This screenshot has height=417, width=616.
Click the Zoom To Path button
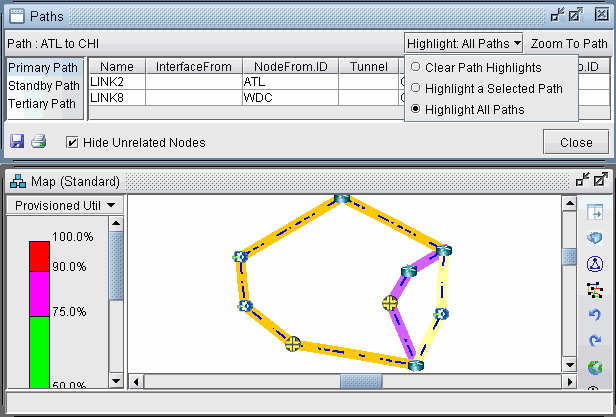tap(568, 43)
